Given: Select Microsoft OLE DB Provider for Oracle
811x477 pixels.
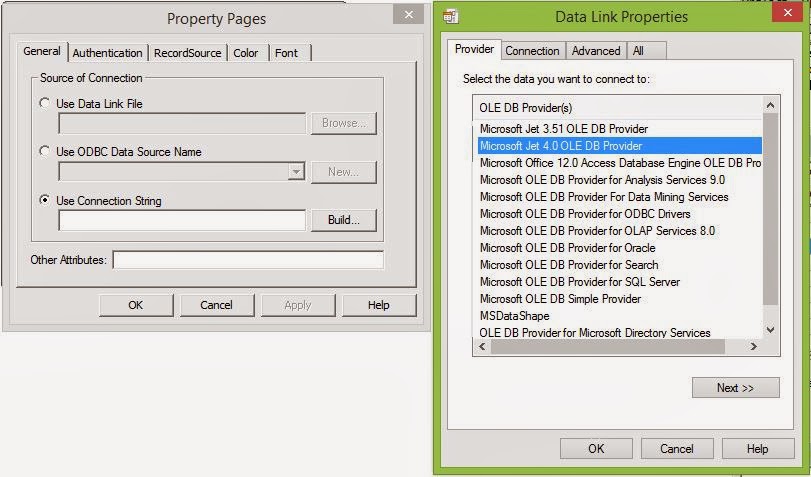Looking at the screenshot, I should (620, 248).
